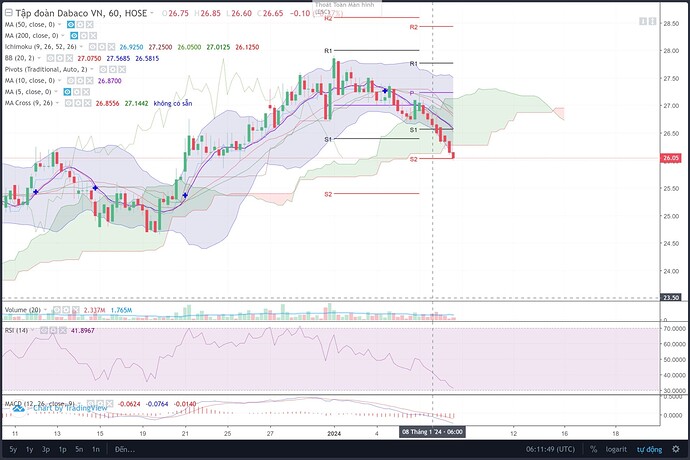Select the 3p time range
The image size is (690, 460).
click(46, 449)
